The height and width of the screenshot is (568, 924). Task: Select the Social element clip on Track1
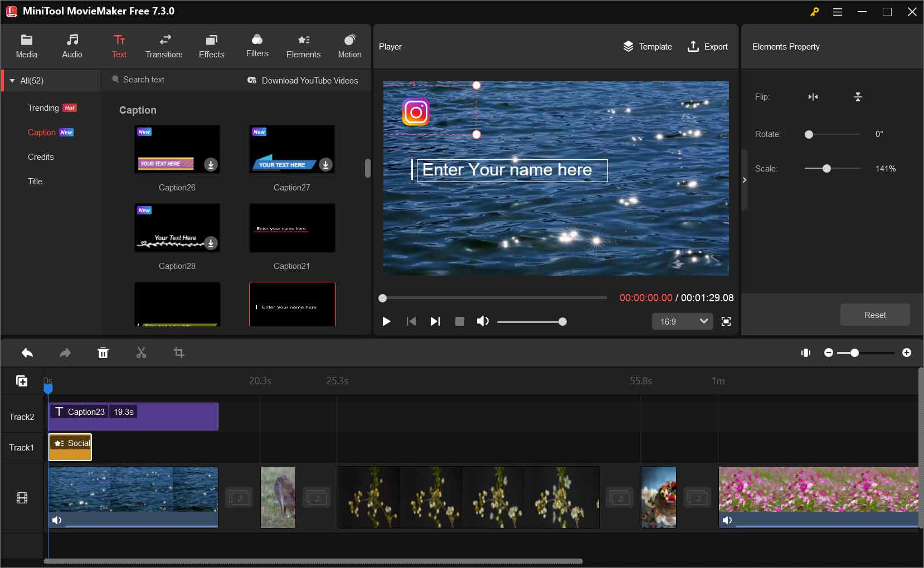pos(70,447)
